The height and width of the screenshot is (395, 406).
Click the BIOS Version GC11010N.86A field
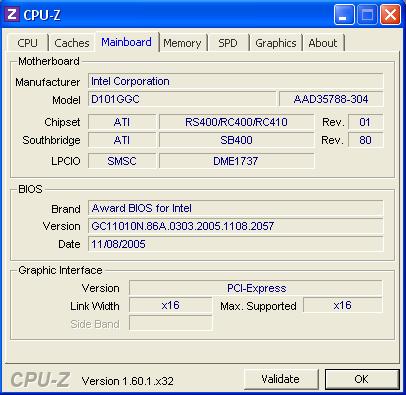[236, 226]
